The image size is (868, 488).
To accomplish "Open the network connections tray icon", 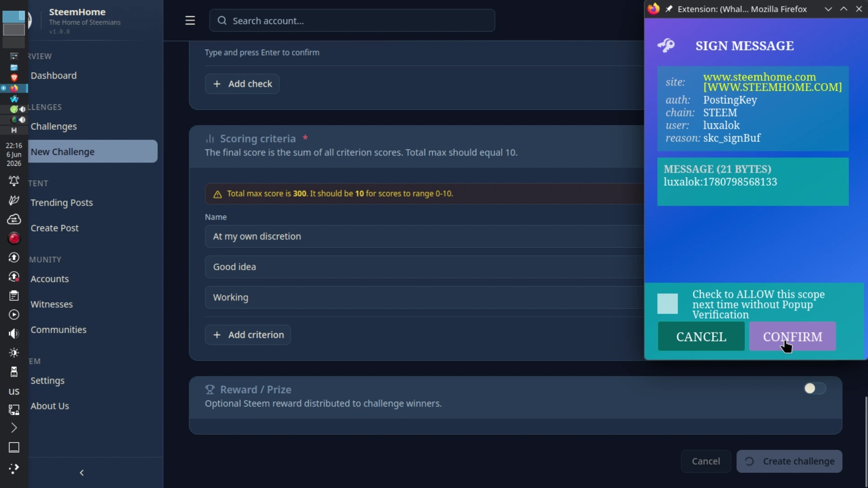I will [x=14, y=410].
